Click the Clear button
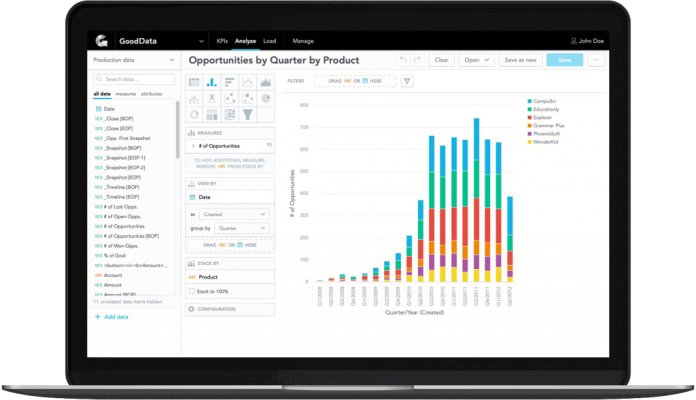The height and width of the screenshot is (400, 696). (440, 60)
